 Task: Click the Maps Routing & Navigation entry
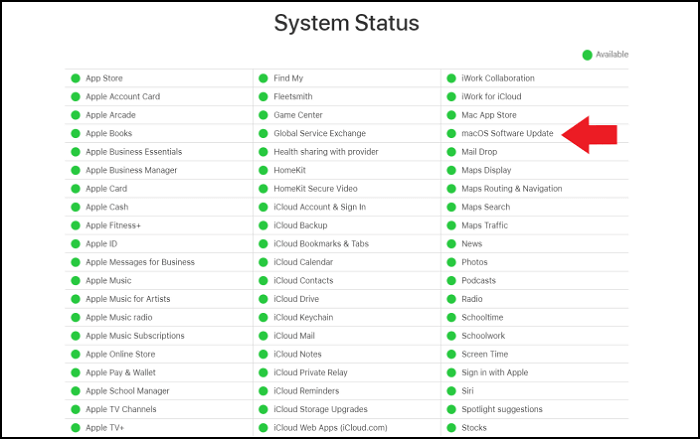(x=511, y=189)
